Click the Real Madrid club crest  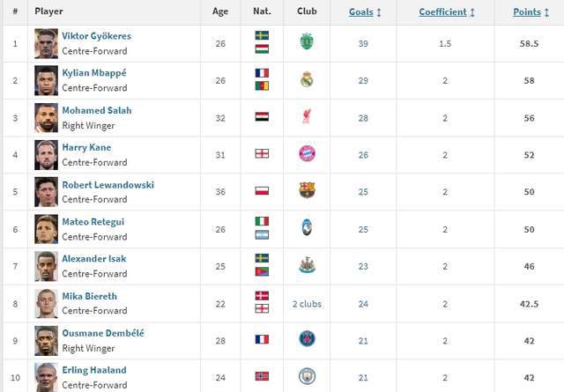click(x=307, y=79)
